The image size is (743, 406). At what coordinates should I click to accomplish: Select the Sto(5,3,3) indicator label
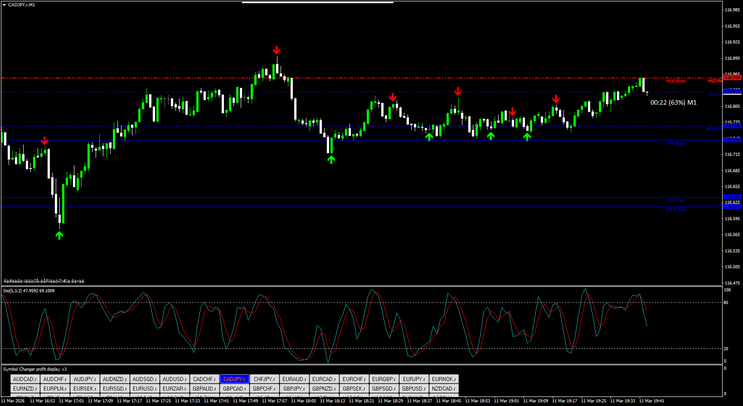click(29, 290)
